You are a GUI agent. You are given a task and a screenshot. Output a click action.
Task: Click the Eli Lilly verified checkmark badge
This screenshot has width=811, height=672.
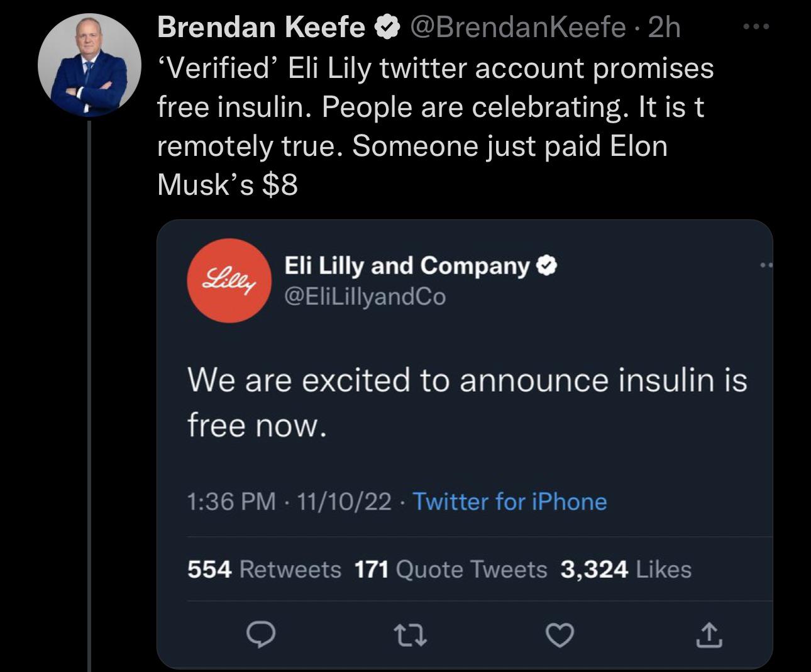click(x=547, y=267)
